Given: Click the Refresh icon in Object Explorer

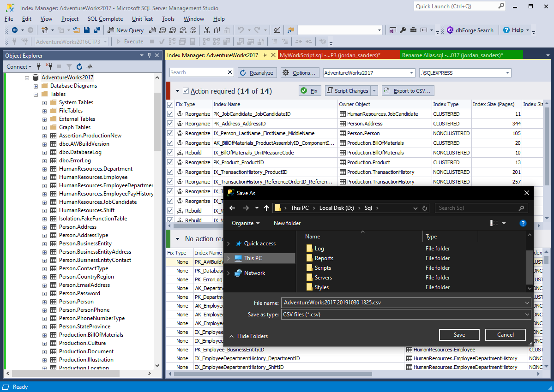Looking at the screenshot, I should 79,66.
